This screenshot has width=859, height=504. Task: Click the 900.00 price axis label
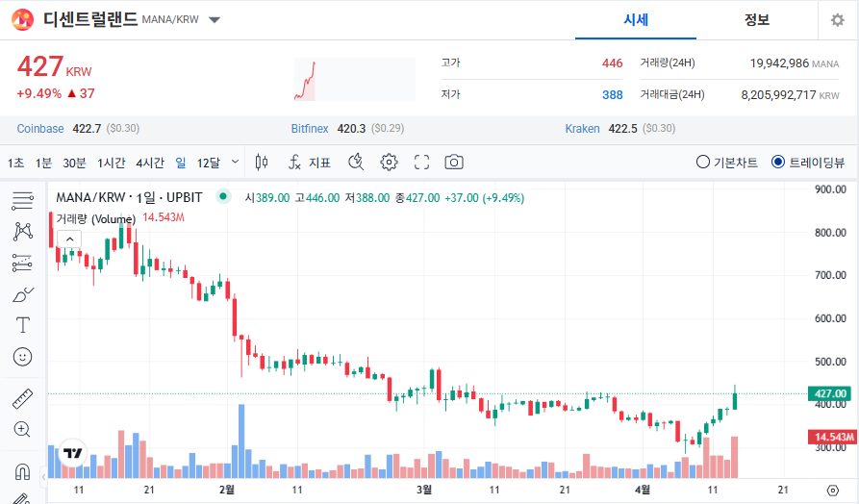[830, 189]
